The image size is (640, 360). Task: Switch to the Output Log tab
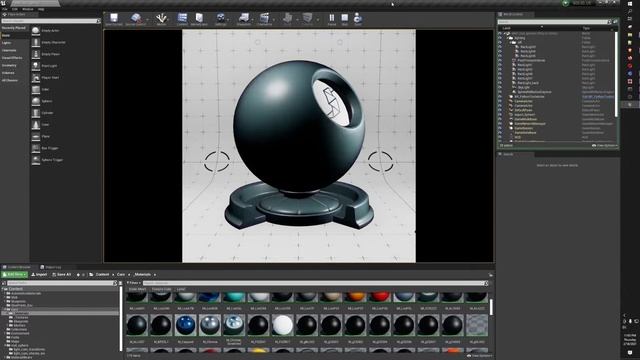point(51,267)
